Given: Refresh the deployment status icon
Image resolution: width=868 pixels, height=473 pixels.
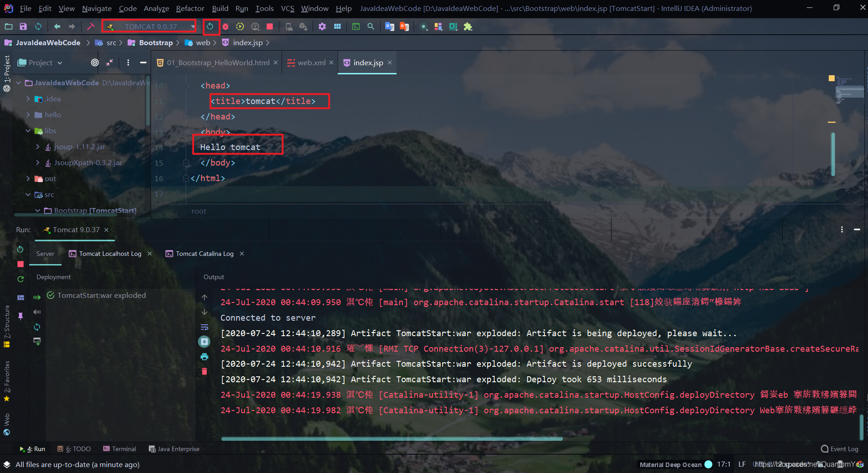Looking at the screenshot, I should pyautogui.click(x=37, y=327).
